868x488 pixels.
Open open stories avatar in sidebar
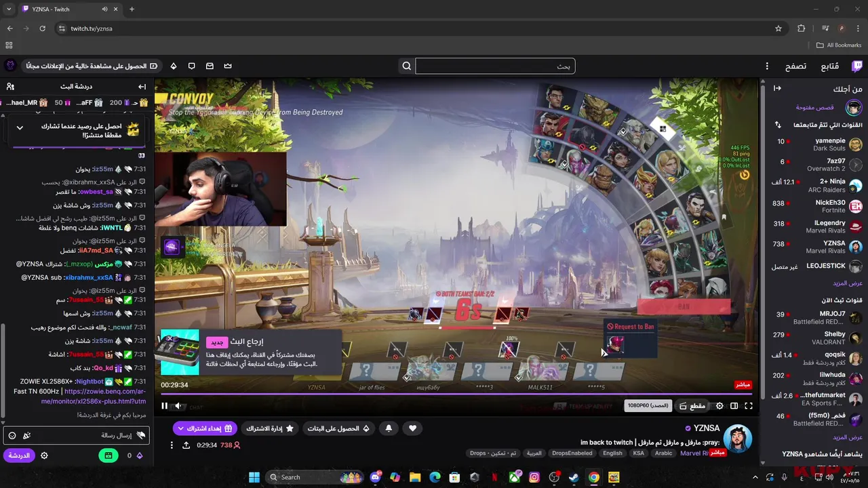854,108
